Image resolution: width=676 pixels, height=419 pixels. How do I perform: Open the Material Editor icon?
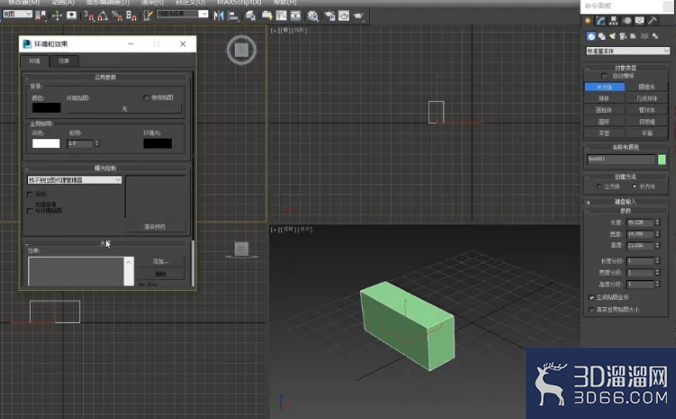coord(313,16)
